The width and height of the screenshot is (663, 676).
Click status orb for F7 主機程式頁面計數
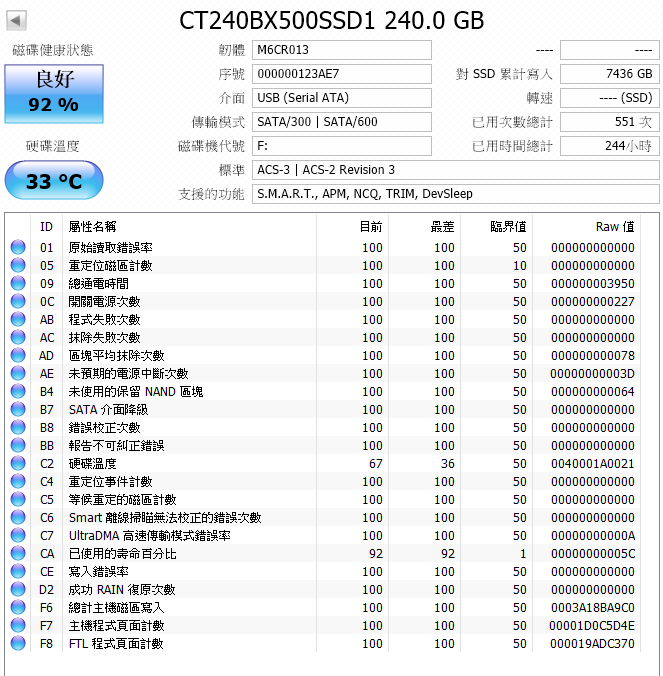point(18,626)
